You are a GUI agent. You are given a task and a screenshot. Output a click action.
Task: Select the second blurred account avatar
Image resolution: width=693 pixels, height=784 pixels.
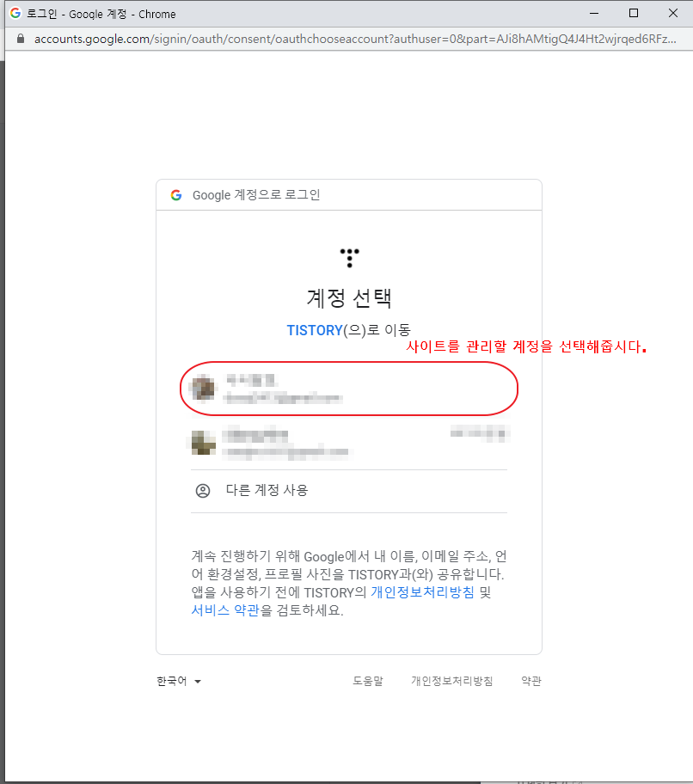(204, 443)
